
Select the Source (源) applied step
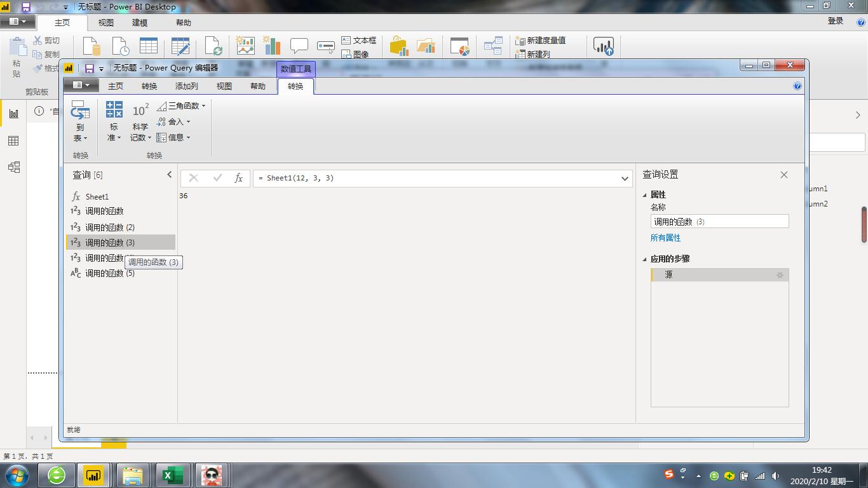click(x=720, y=275)
